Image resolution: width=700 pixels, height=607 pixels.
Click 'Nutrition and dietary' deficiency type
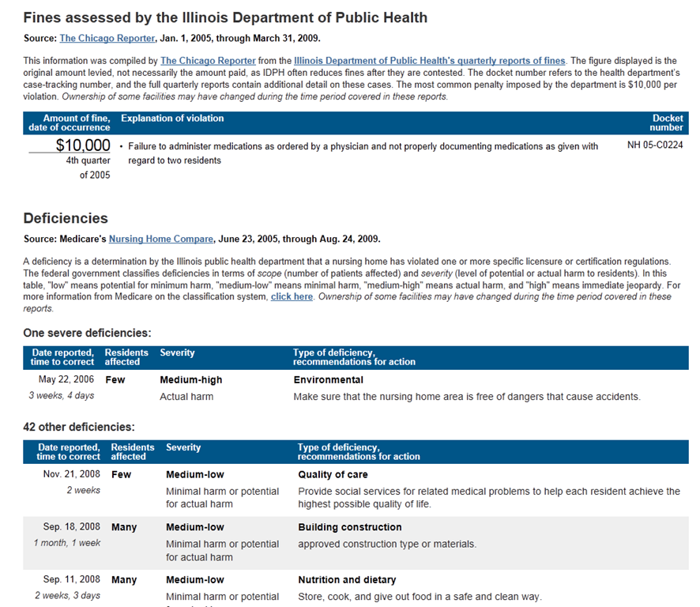347,580
